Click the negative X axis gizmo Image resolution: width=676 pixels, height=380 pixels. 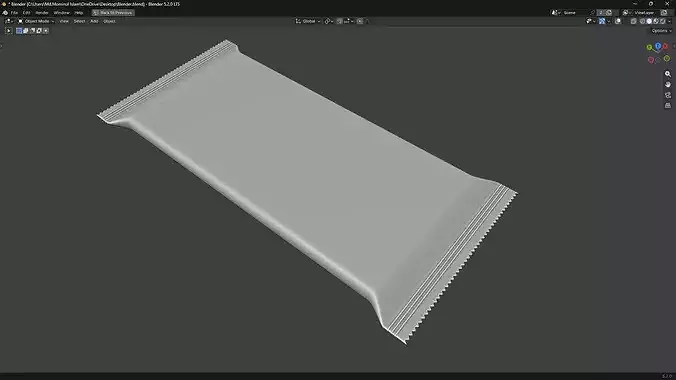pyautogui.click(x=651, y=60)
